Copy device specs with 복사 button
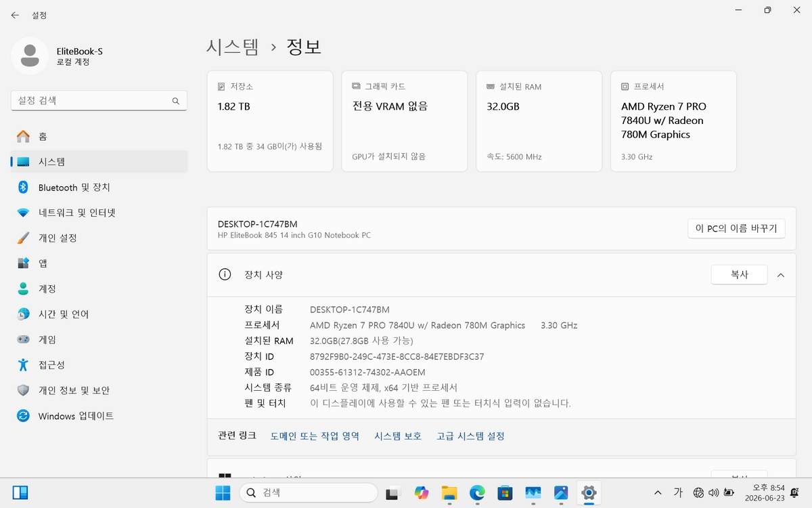Viewport: 812px width, 508px height. 739,275
